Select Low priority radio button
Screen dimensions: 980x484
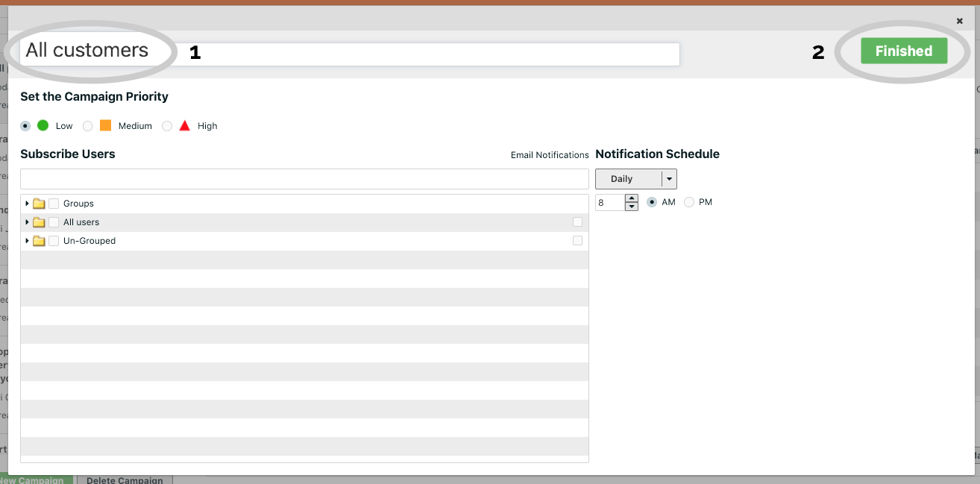[x=26, y=126]
